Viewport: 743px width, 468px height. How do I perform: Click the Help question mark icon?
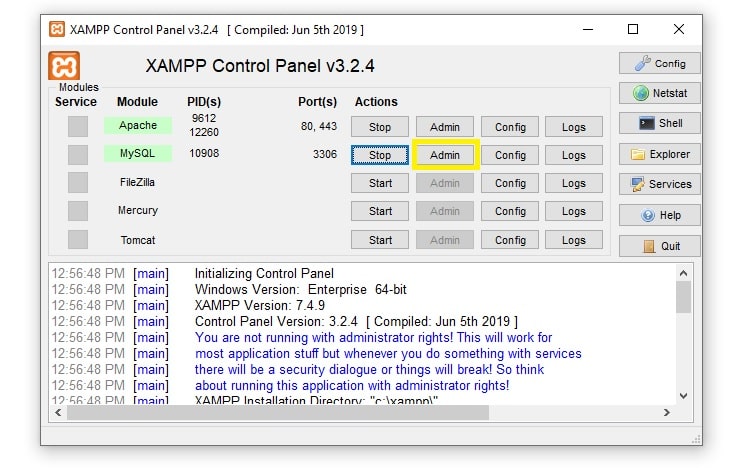point(659,215)
